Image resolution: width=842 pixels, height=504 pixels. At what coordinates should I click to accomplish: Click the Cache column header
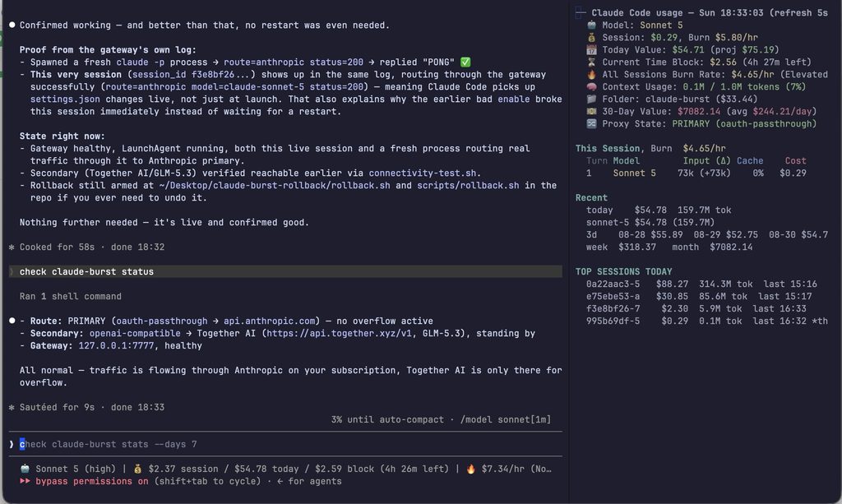(750, 161)
